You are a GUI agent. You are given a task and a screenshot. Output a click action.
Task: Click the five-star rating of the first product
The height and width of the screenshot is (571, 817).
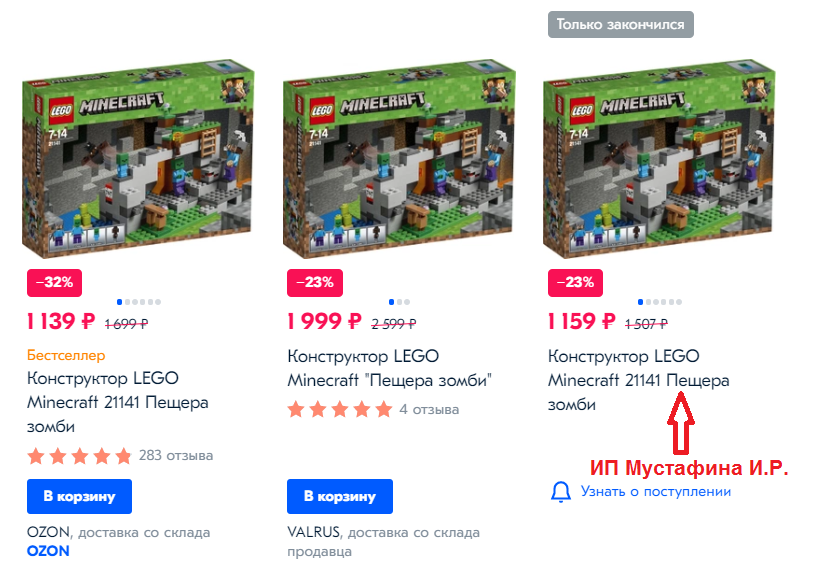79,456
